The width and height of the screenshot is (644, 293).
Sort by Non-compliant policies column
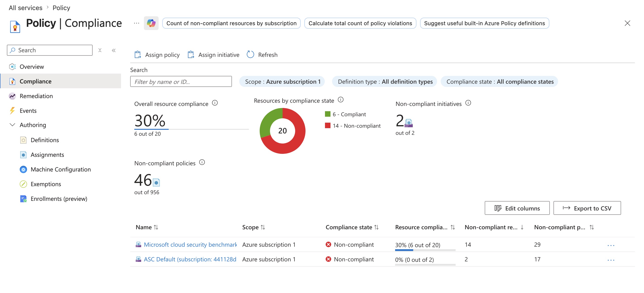[x=592, y=227]
